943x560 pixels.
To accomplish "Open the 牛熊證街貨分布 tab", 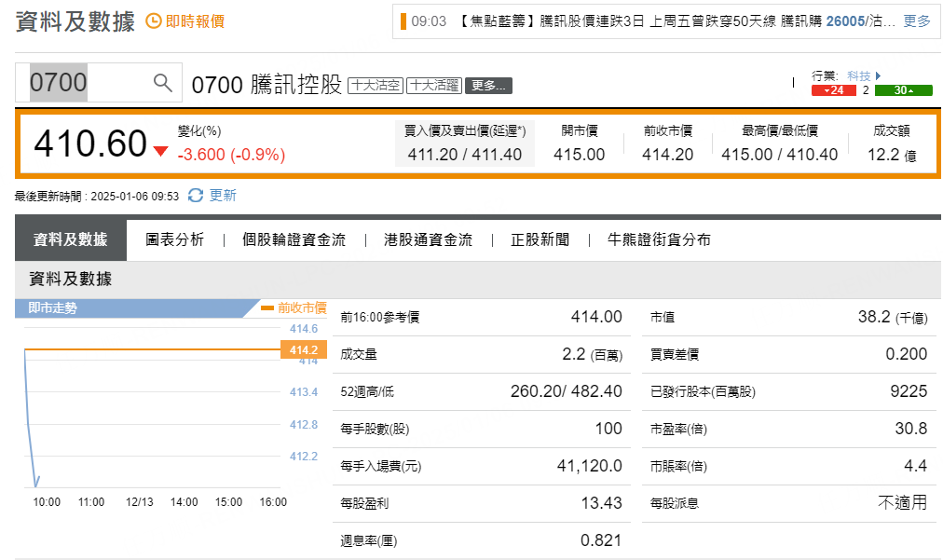I will point(659,239).
